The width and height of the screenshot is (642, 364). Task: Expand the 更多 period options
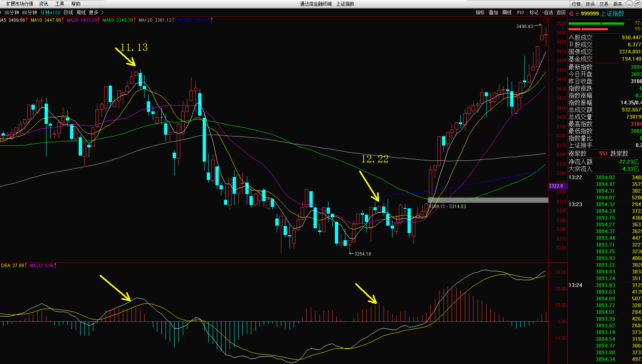(x=96, y=12)
